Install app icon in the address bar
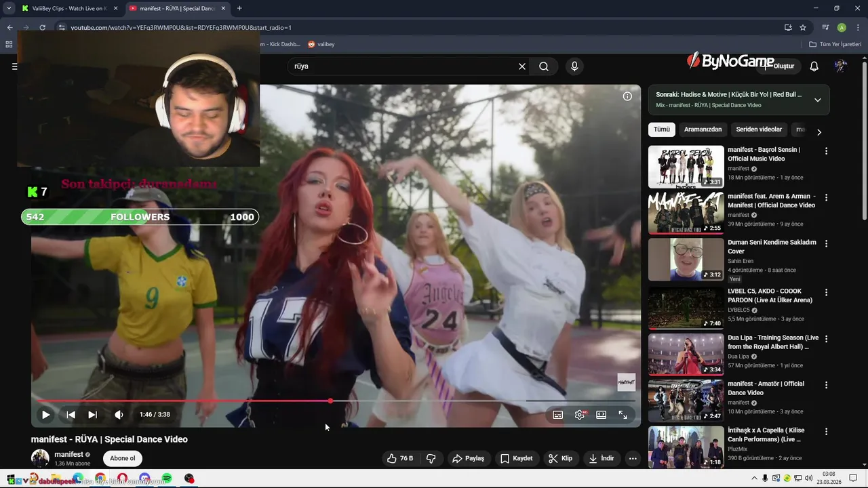868x488 pixels. tap(788, 28)
